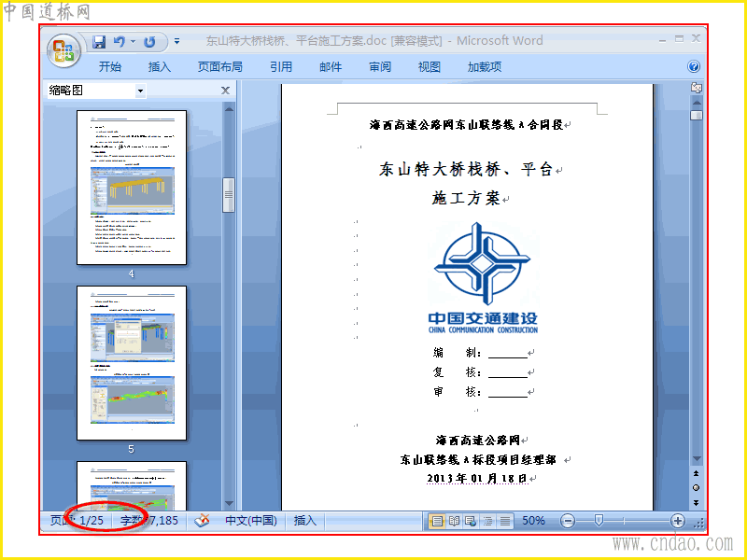The image size is (747, 560).
Task: Redo the last action
Action: tap(149, 42)
